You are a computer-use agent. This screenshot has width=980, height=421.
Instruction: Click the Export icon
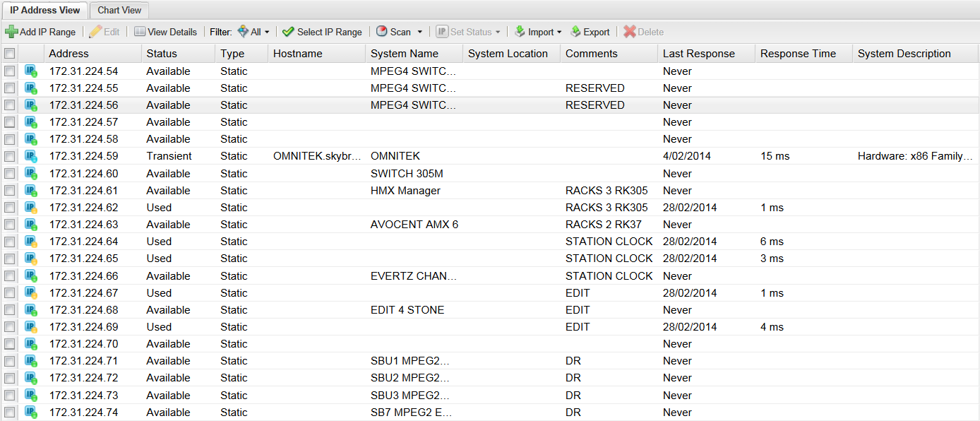pyautogui.click(x=575, y=32)
